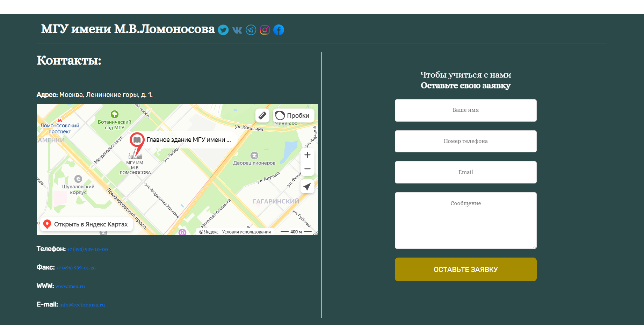Click the Шуваловский корпус map marker
644x325 pixels.
[x=78, y=179]
